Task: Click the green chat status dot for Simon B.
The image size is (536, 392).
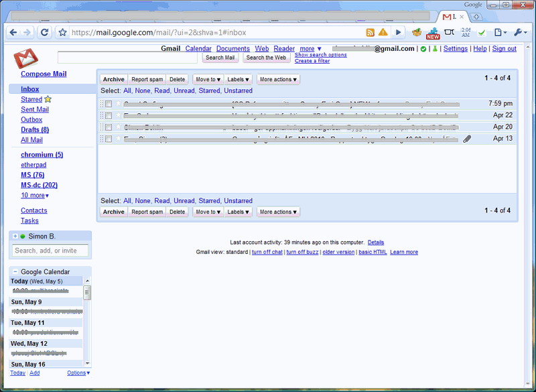Action: pos(23,236)
